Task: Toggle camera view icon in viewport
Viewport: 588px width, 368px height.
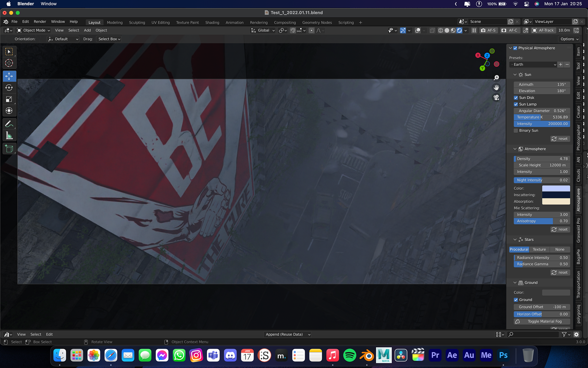Action: pyautogui.click(x=496, y=98)
